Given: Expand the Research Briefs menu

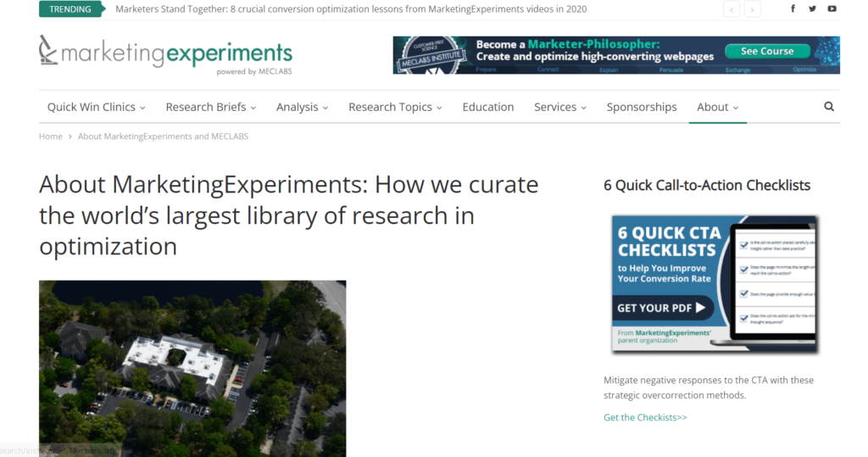Looking at the screenshot, I should 211,107.
